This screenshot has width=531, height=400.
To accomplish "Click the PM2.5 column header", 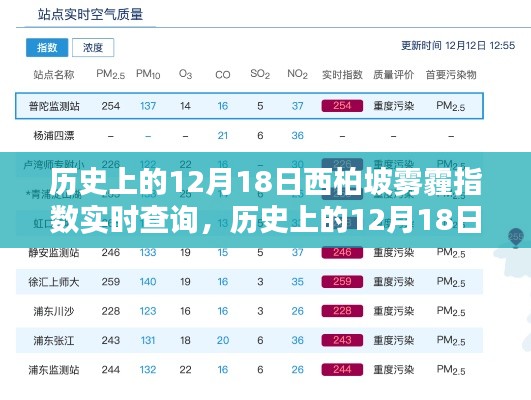I will coord(110,74).
